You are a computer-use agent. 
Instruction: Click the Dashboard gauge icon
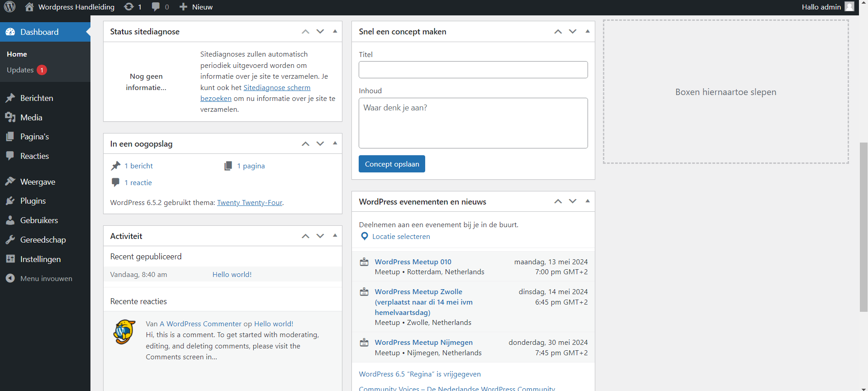pos(10,32)
